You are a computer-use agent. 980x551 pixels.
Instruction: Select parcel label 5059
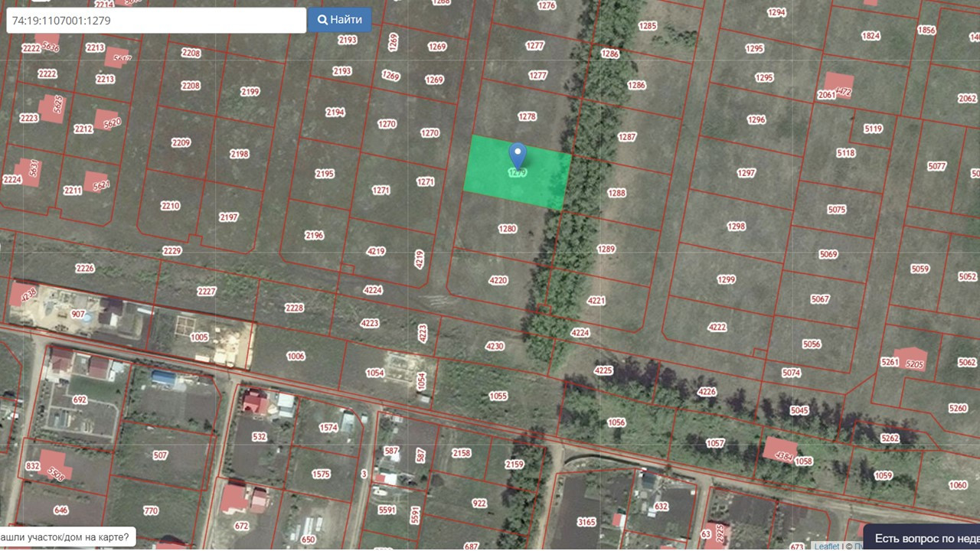point(920,269)
